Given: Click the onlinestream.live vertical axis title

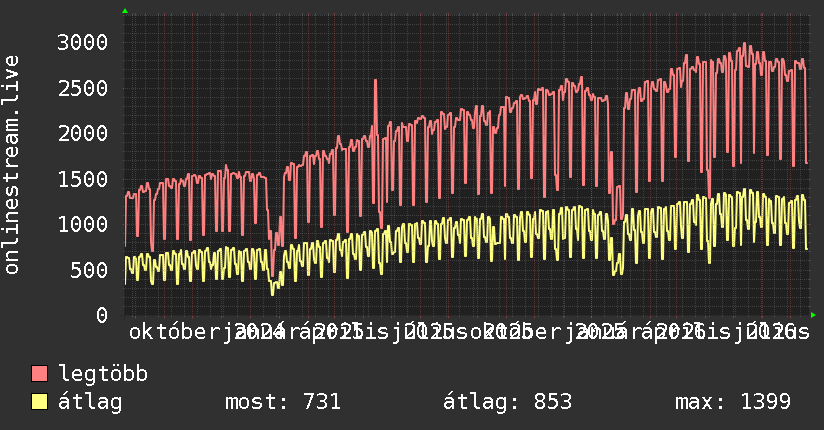Looking at the screenshot, I should (x=11, y=165).
